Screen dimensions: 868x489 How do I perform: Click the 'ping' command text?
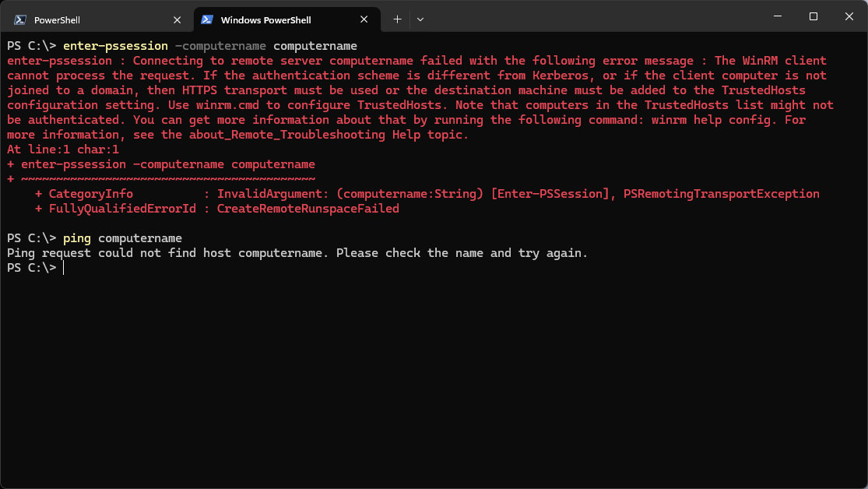(77, 238)
